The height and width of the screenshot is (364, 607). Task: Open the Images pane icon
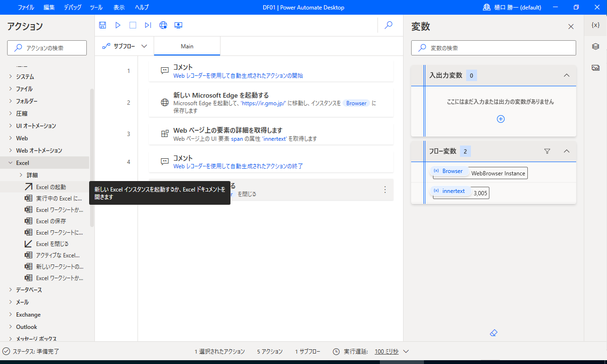pos(596,68)
